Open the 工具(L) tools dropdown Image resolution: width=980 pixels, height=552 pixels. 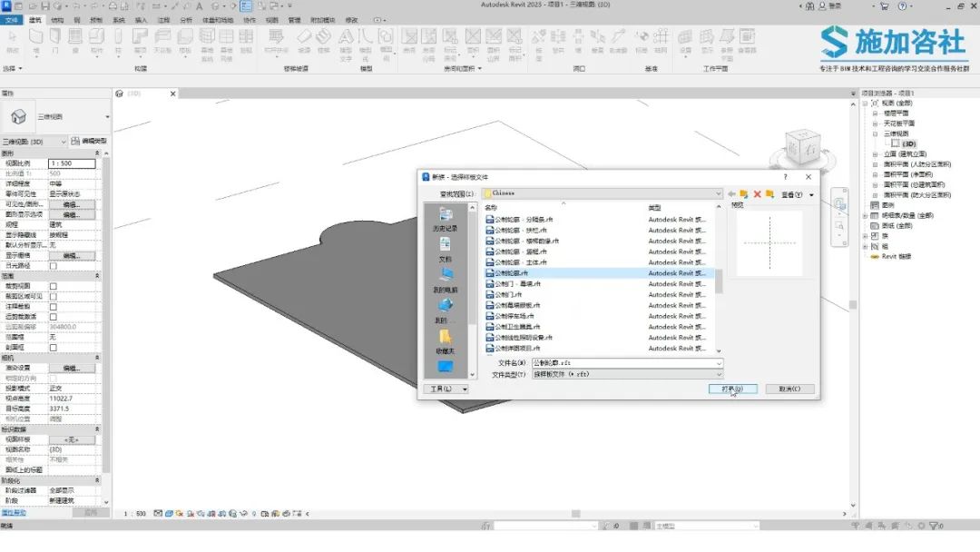click(x=446, y=389)
